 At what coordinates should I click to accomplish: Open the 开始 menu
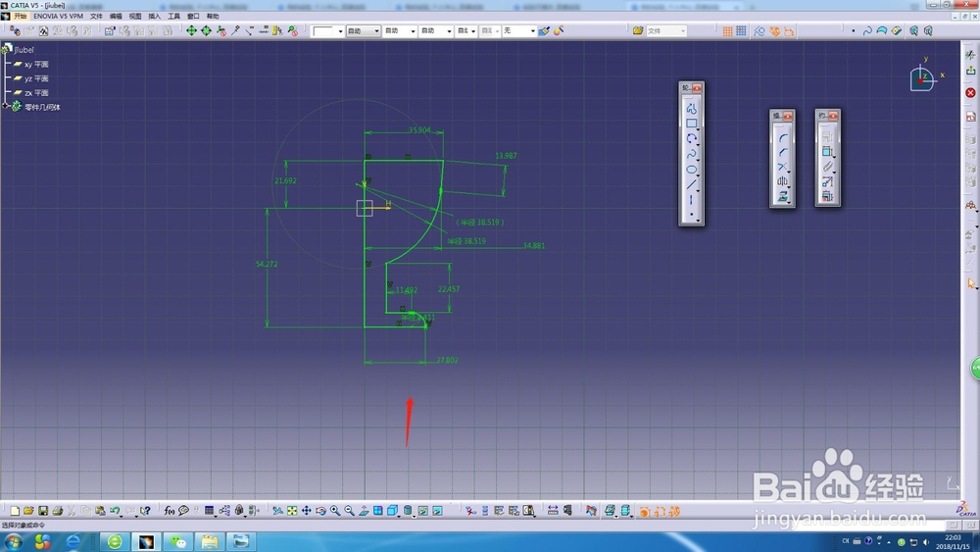[20, 16]
